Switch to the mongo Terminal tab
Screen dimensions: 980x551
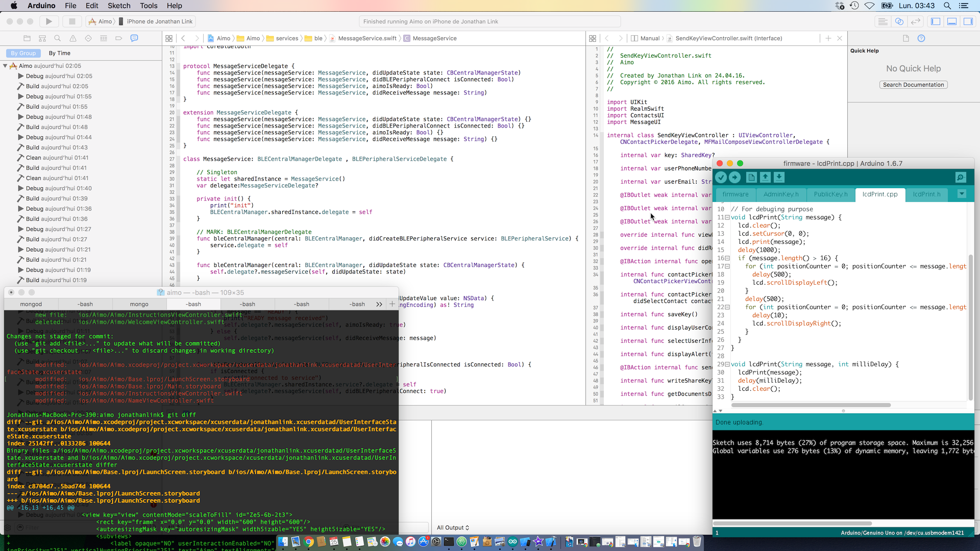pos(139,304)
